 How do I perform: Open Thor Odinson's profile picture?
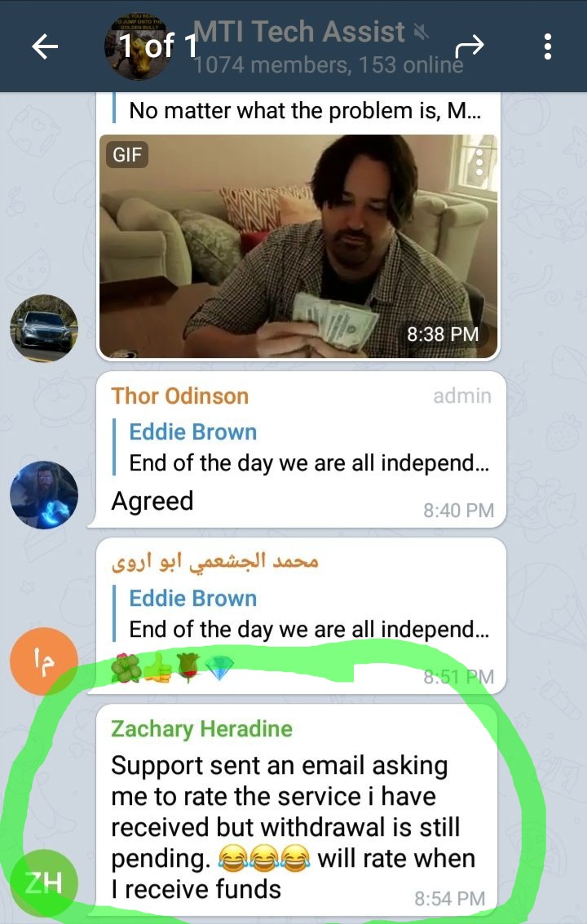coord(44,495)
